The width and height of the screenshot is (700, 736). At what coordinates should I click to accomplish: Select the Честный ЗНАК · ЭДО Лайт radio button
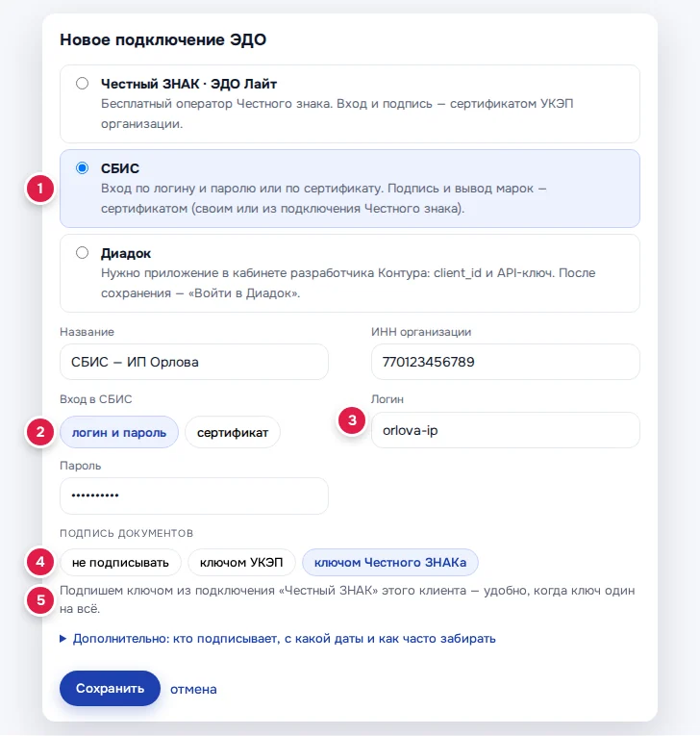click(x=82, y=84)
